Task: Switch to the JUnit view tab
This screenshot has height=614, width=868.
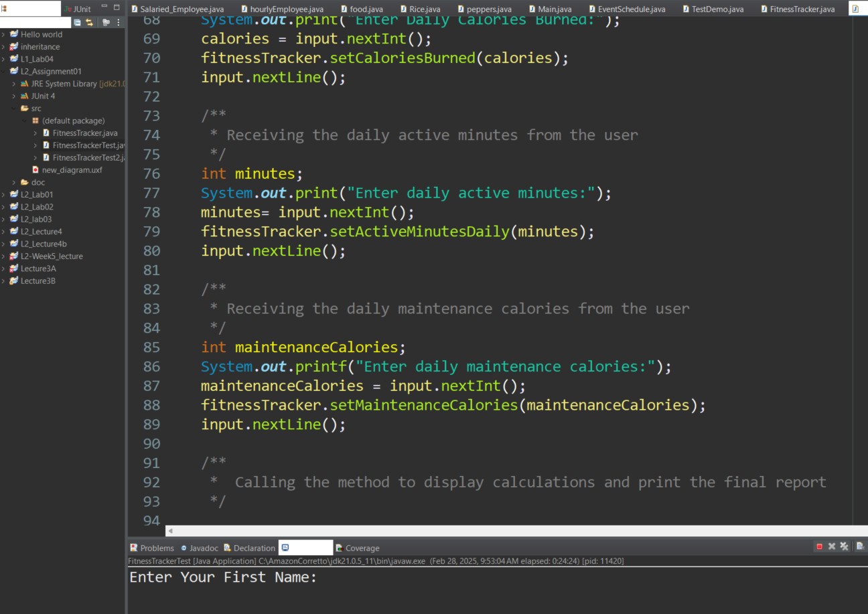Action: [x=78, y=9]
